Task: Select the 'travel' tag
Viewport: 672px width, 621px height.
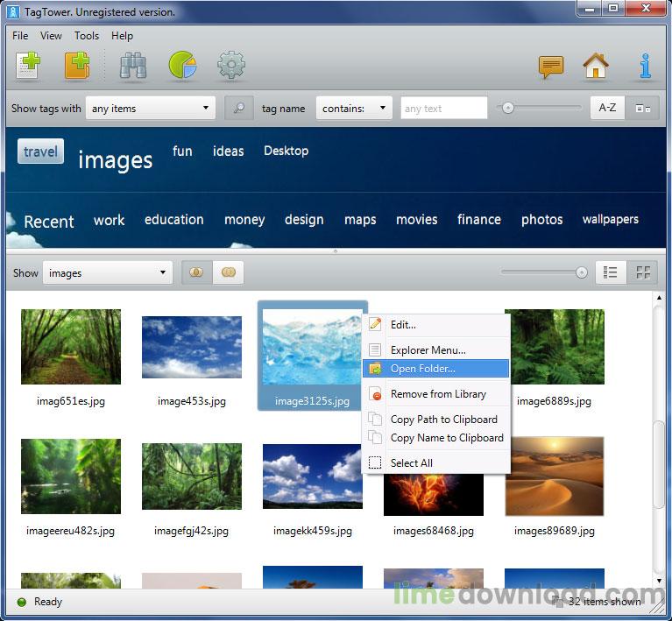Action: tap(40, 152)
